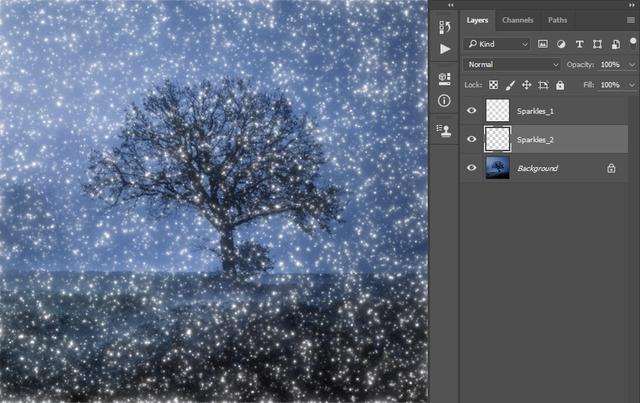The image size is (640, 403).
Task: Open the Kind filter dropdown
Action: click(497, 44)
